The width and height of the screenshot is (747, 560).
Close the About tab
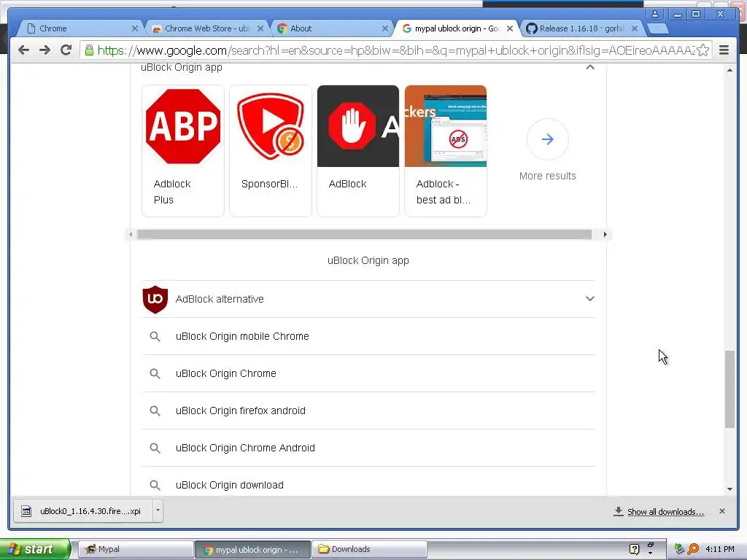(385, 28)
